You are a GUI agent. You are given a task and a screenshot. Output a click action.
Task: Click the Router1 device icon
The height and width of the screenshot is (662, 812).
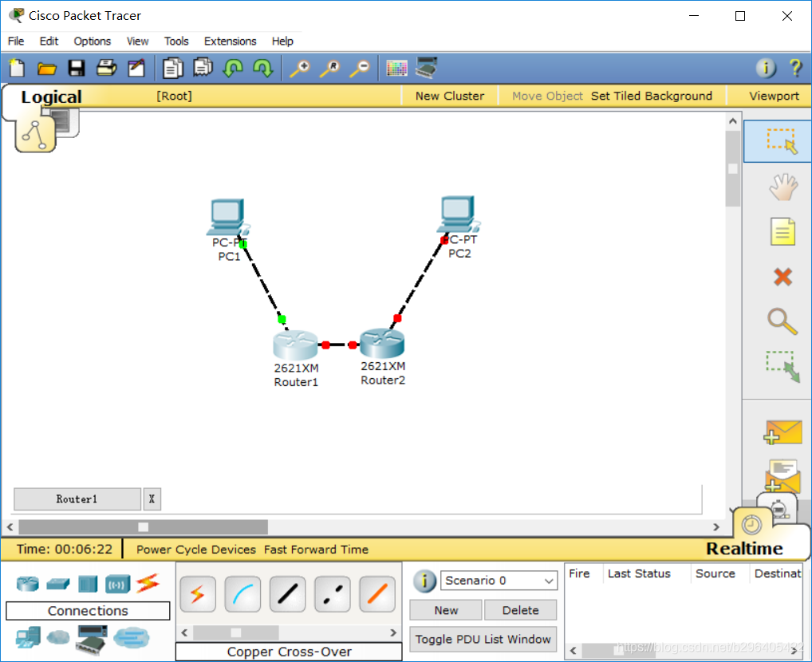click(294, 345)
